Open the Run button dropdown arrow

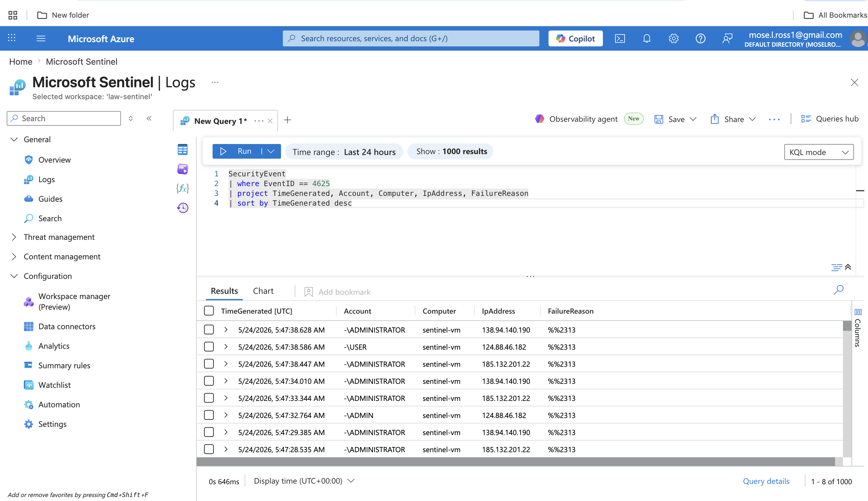click(x=271, y=151)
